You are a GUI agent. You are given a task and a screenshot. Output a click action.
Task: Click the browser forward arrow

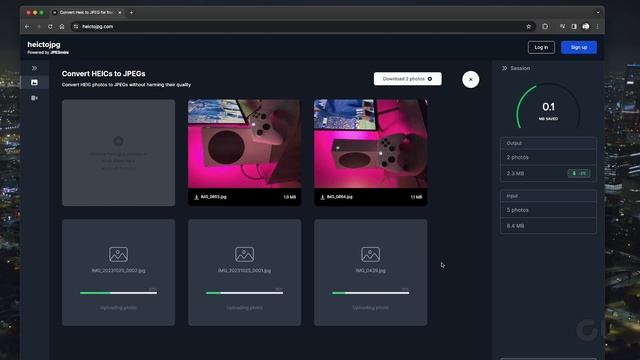[39, 27]
